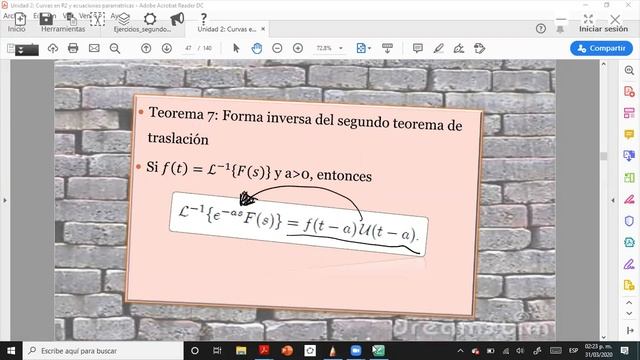
Task: Click the overlay new document plus icon
Action: 20,19
